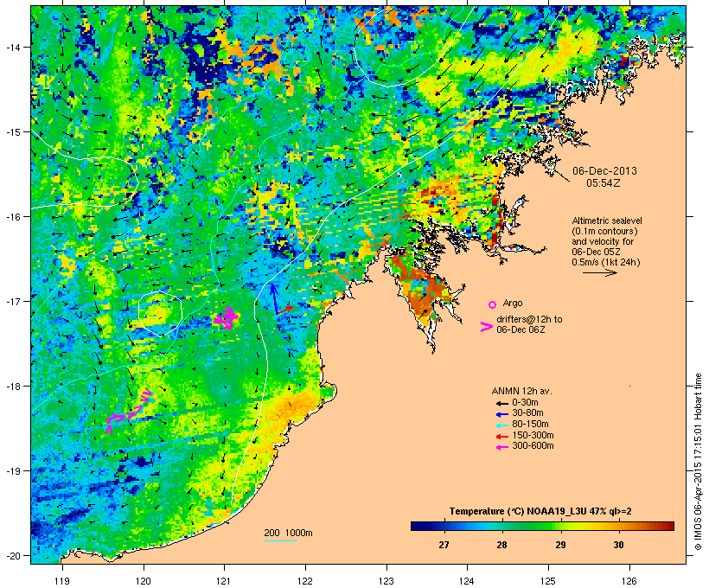This screenshot has height=588, width=709.
Task: Click the latitude axis label -16
Action: pyautogui.click(x=12, y=217)
